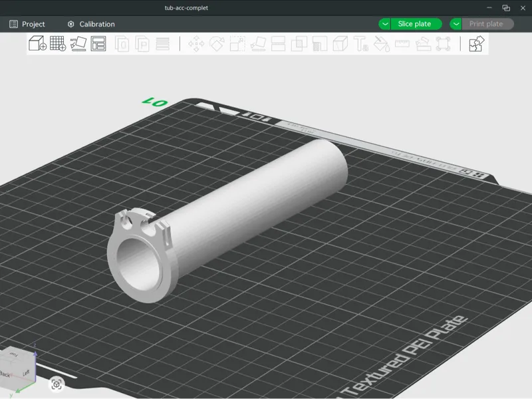Select the Rotate tool
Image resolution: width=532 pixels, height=399 pixels.
click(217, 44)
